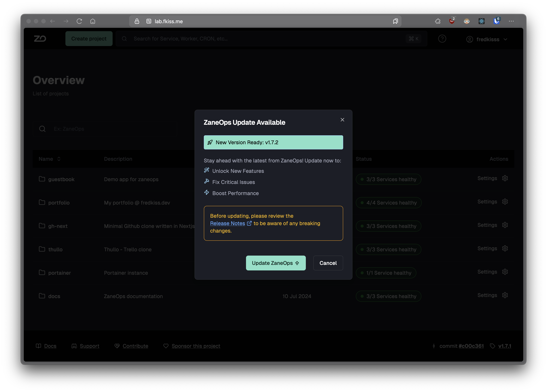Click the bookmark icon in address bar
This screenshot has width=547, height=392.
pyautogui.click(x=395, y=21)
